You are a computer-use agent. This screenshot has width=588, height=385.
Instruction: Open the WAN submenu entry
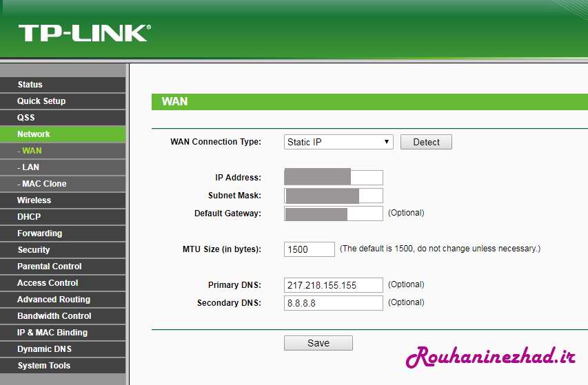63,151
